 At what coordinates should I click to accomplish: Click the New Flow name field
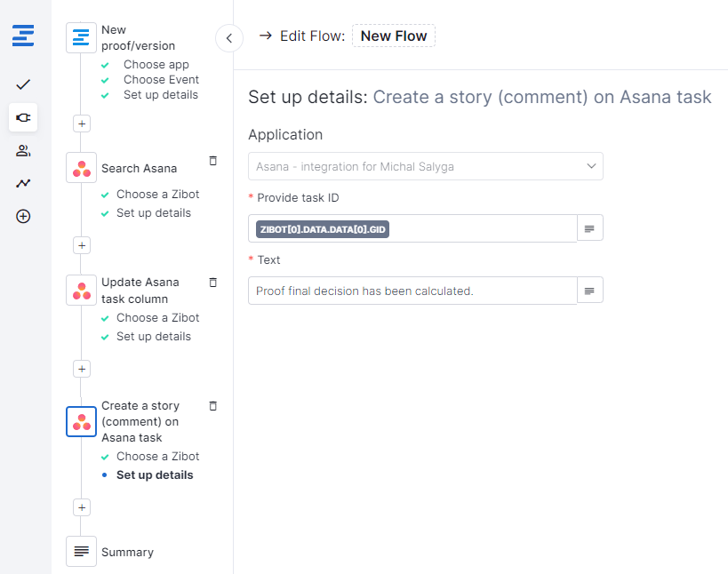(393, 36)
